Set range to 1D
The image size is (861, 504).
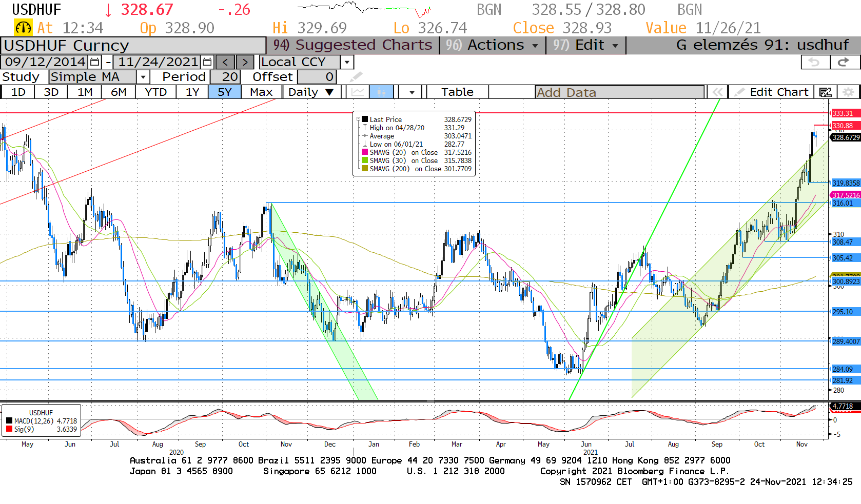coord(18,92)
